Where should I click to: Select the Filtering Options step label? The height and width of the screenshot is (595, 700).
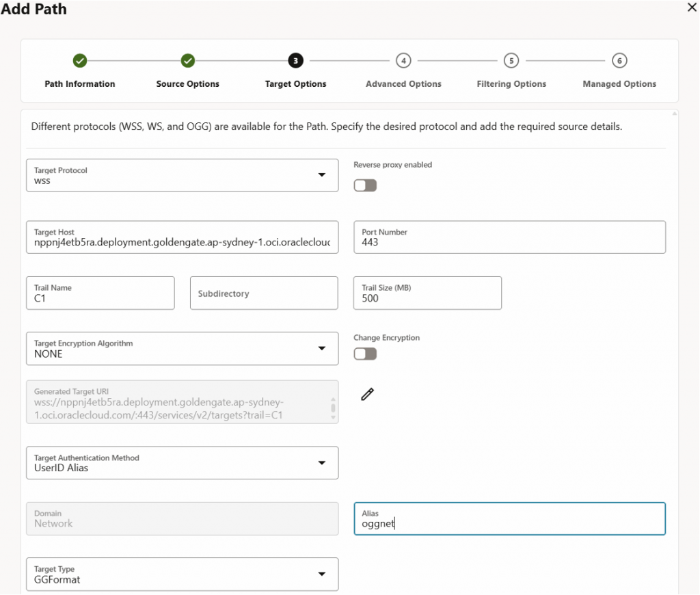point(511,84)
